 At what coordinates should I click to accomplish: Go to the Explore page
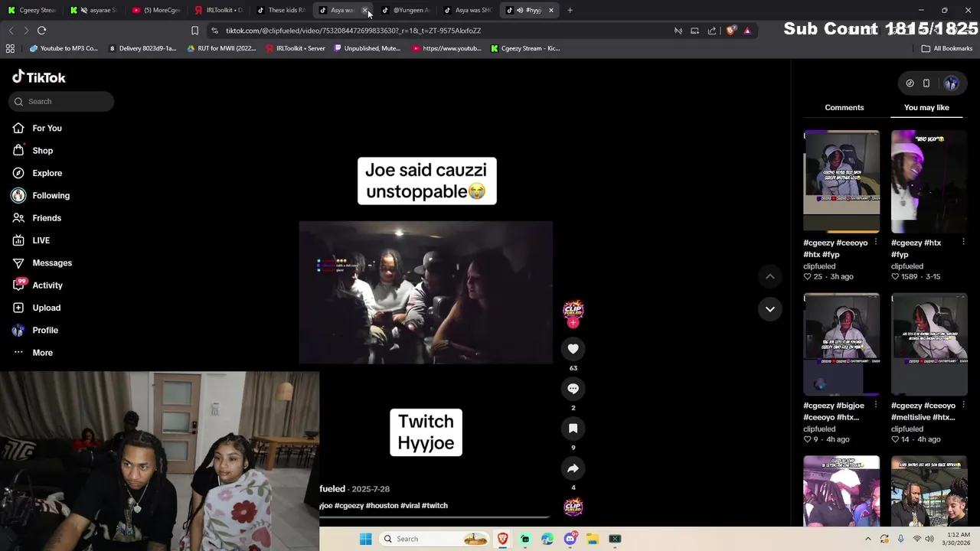click(47, 173)
